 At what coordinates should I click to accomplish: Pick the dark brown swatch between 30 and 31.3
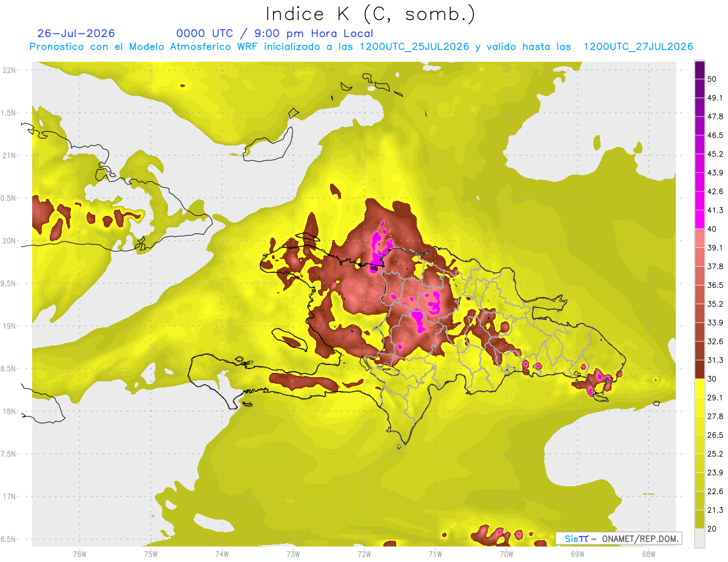700,369
